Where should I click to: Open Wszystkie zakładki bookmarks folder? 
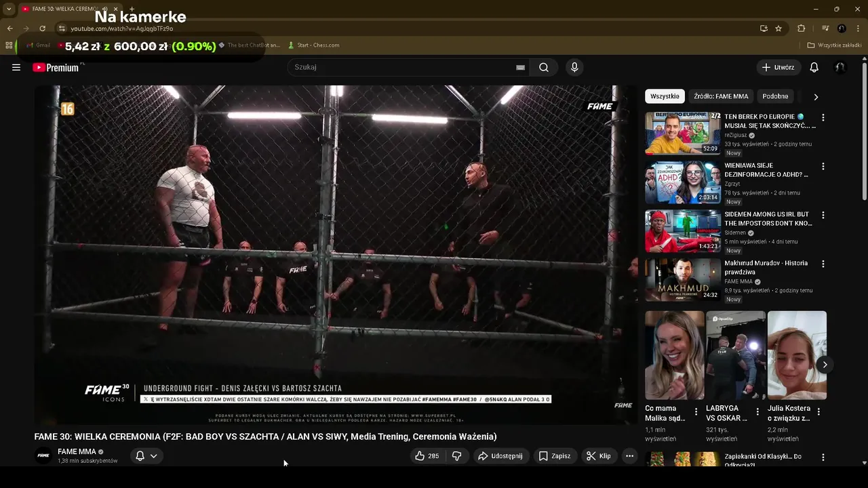point(834,45)
